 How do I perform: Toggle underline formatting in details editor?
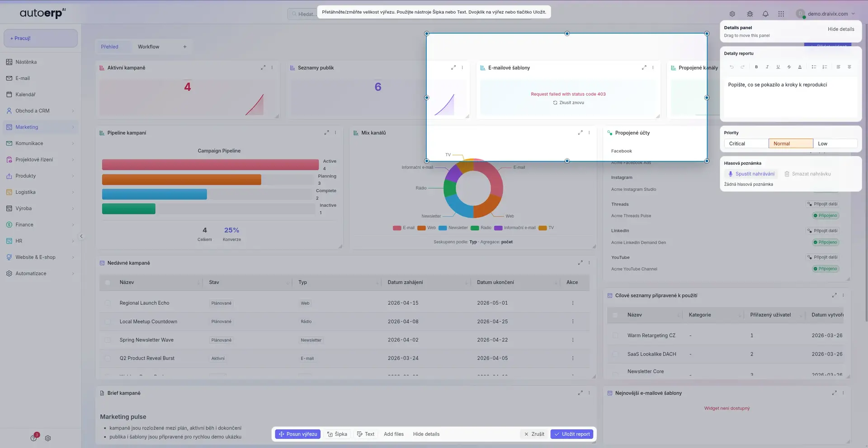pos(778,67)
